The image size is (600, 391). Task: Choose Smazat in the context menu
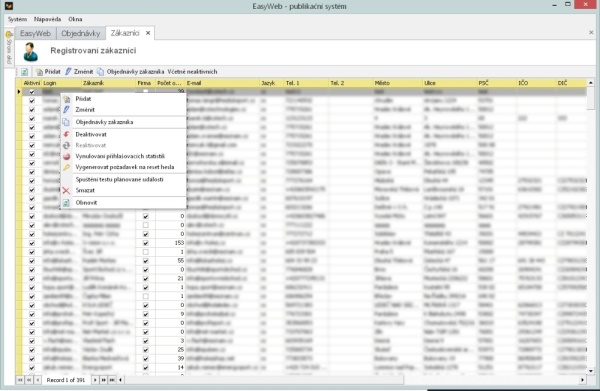(123, 190)
